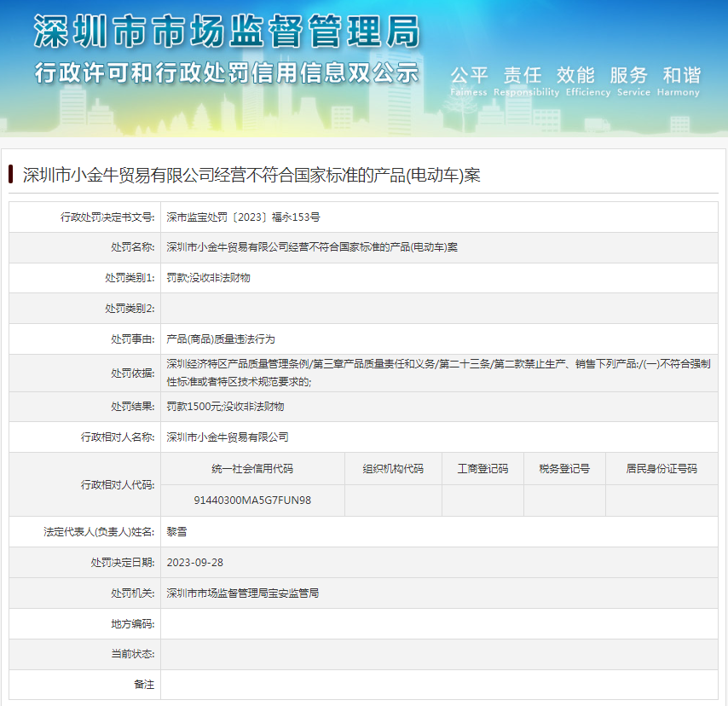The image size is (728, 706).
Task: Click the 处罚机关 authority name 宝安监管局
Action: coord(242,593)
